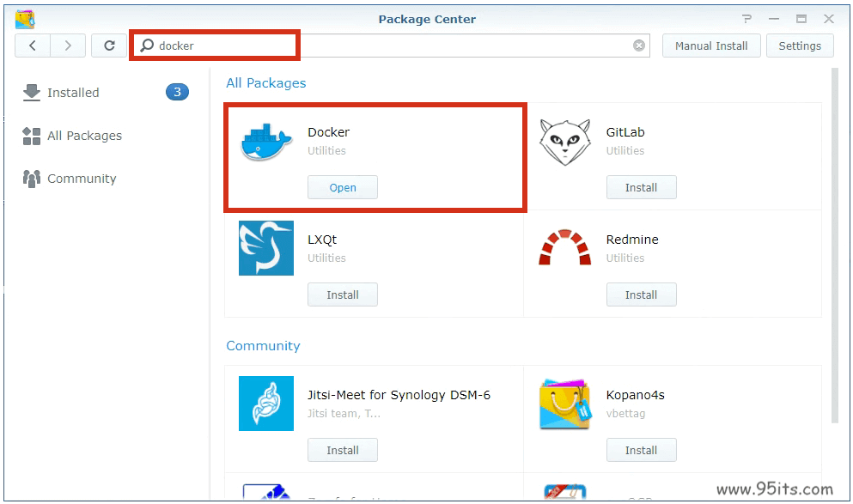Go back with the left arrow button

(33, 46)
